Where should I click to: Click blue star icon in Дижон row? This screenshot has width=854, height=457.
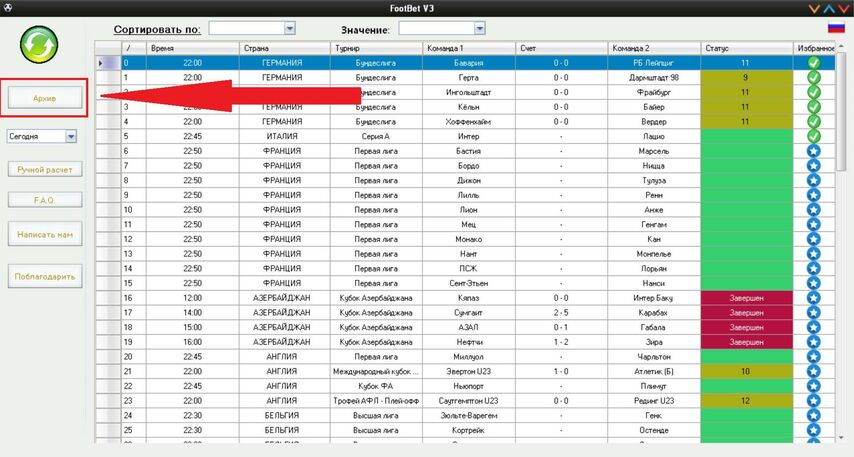click(814, 180)
